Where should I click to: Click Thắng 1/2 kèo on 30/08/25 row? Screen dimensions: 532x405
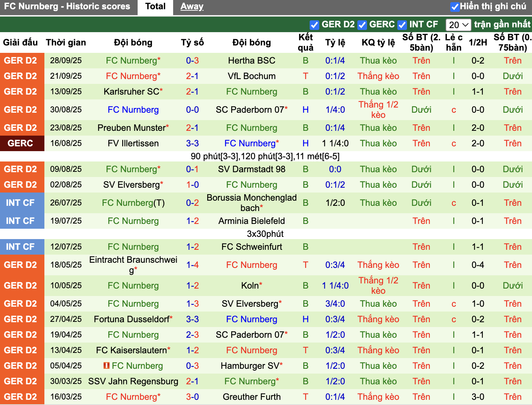[378, 110]
